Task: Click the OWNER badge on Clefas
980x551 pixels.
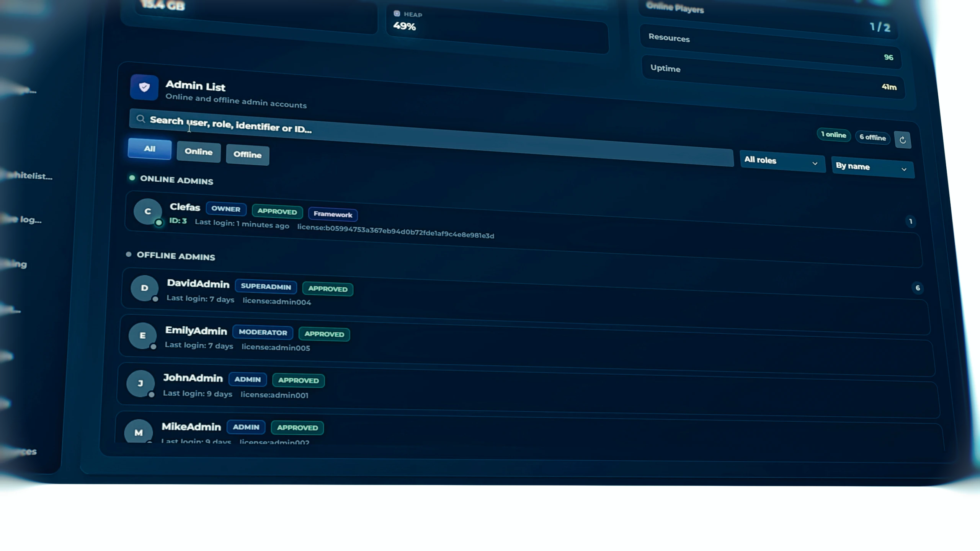Action: click(226, 209)
